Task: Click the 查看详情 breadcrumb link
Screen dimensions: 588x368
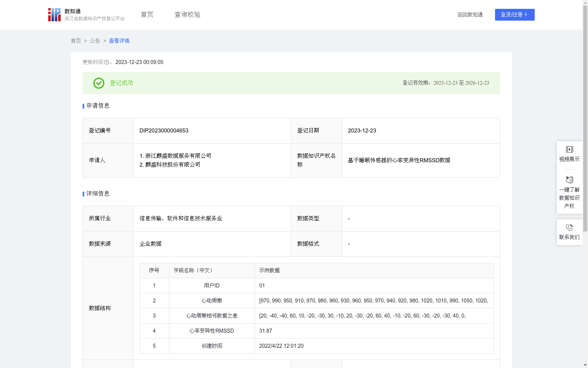Action: point(119,41)
